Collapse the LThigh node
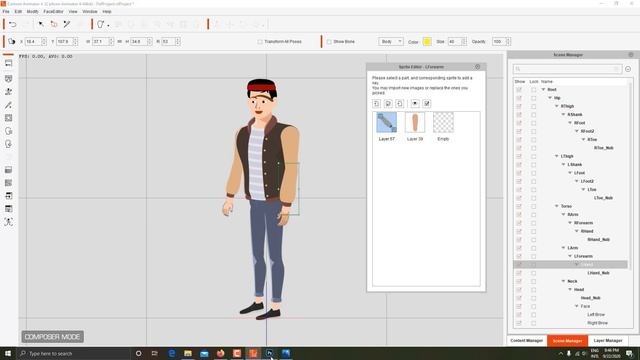This screenshot has width=640, height=360. tap(557, 156)
